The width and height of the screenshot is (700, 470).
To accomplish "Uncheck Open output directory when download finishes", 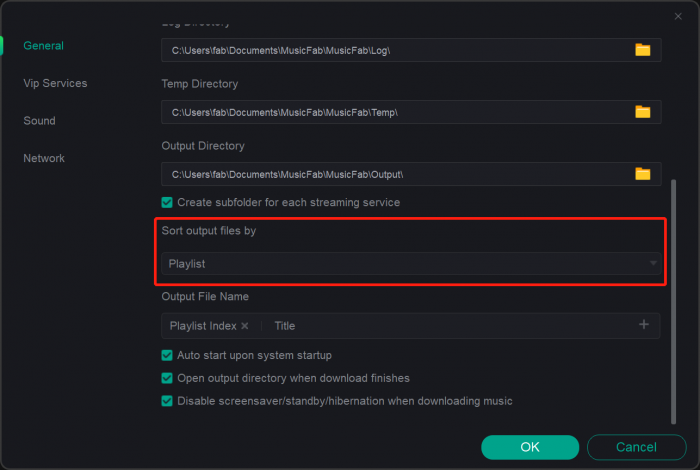I will [167, 378].
